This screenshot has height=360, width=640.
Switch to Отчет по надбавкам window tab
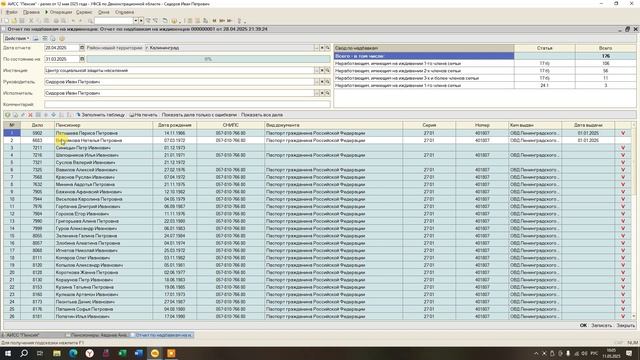162,335
